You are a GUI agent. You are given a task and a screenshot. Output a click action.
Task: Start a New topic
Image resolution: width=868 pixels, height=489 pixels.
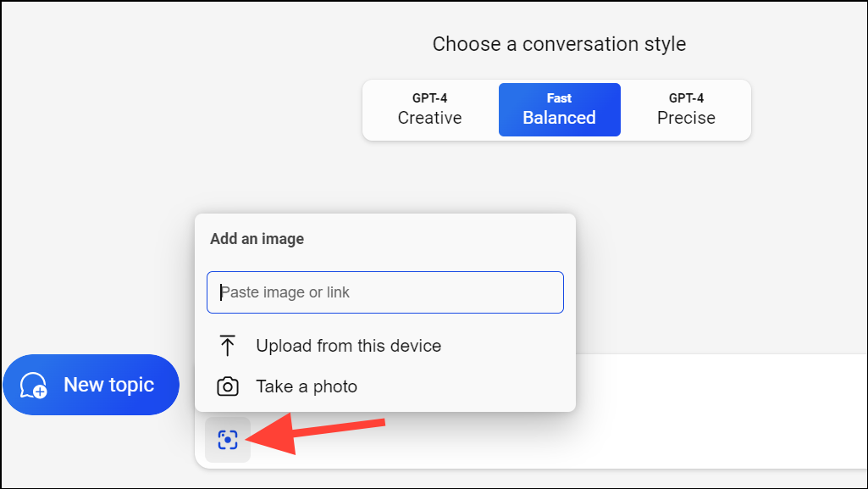(91, 385)
